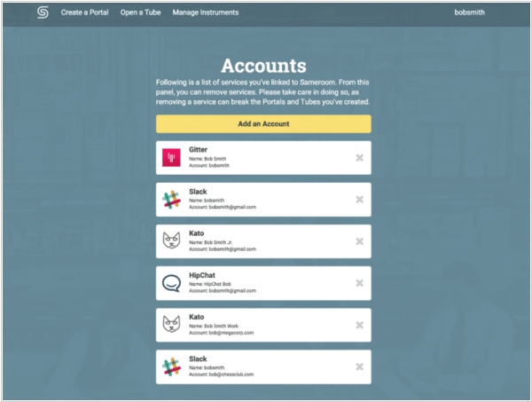Select the Gitter card title

click(x=198, y=150)
